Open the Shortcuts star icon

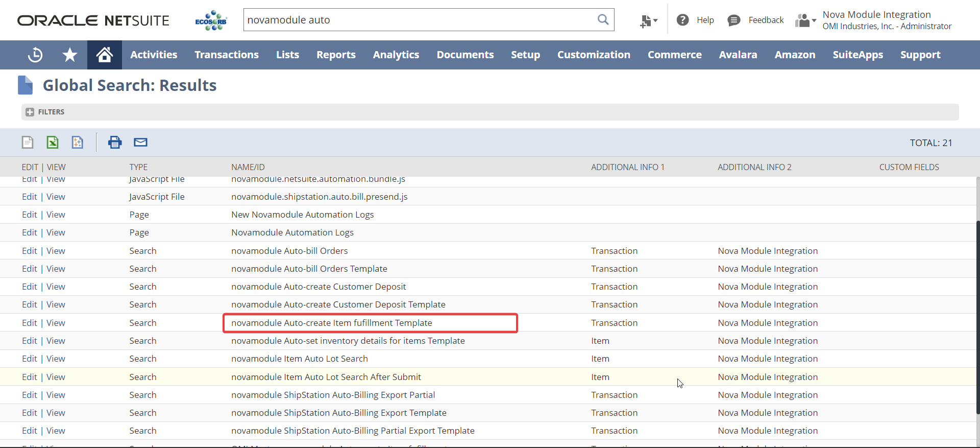[70, 55]
